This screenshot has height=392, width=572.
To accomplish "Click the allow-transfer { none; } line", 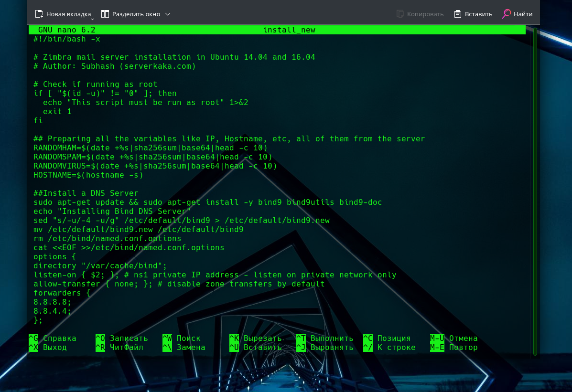I will [x=179, y=284].
